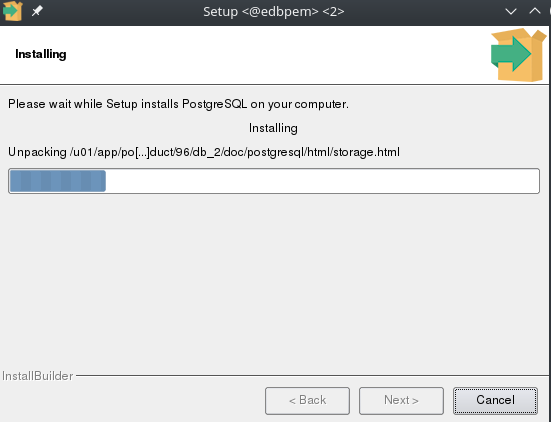
Task: Click the "[...]" truncation in the file path
Action: point(143,152)
